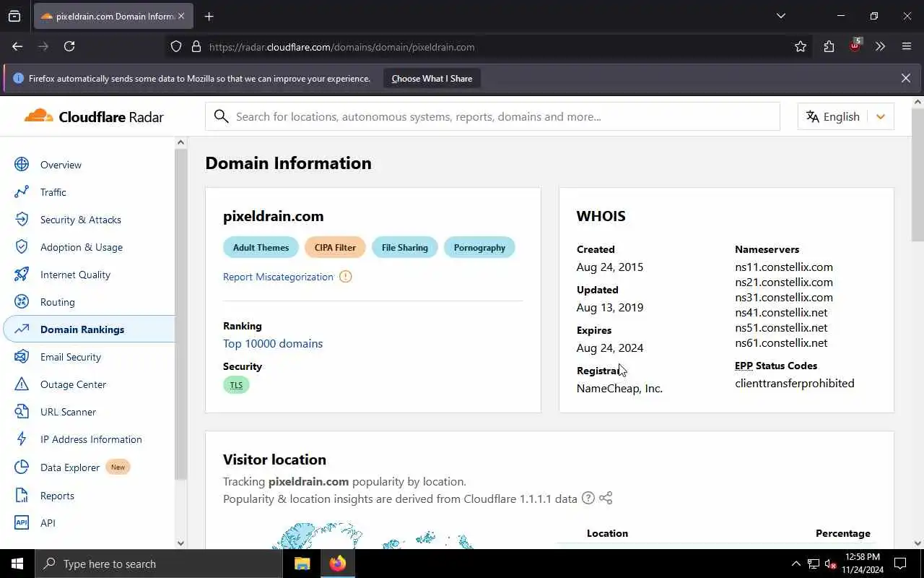
Task: Select Domain Rankings in sidebar
Action: pos(90,329)
